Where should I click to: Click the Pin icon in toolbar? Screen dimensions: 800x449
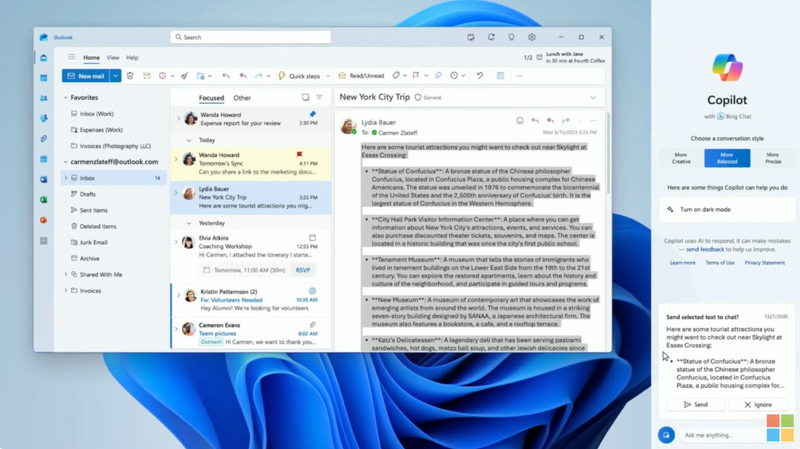438,76
